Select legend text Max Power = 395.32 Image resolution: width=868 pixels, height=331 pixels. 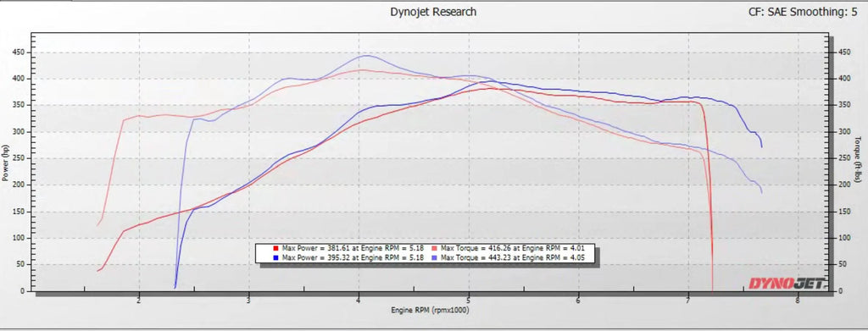(x=315, y=257)
